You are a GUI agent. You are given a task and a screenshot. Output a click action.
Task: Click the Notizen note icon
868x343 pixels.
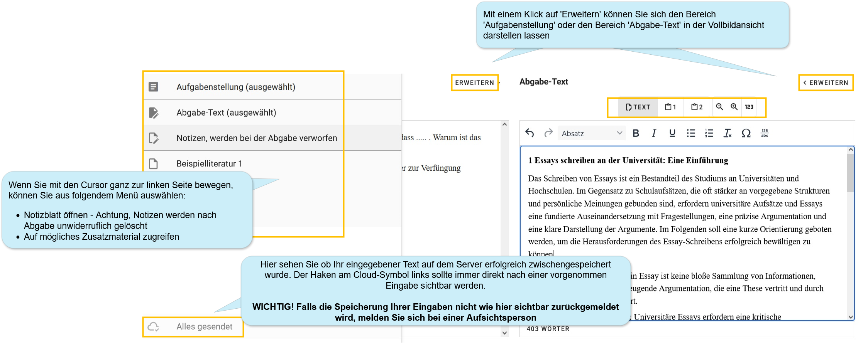click(153, 138)
